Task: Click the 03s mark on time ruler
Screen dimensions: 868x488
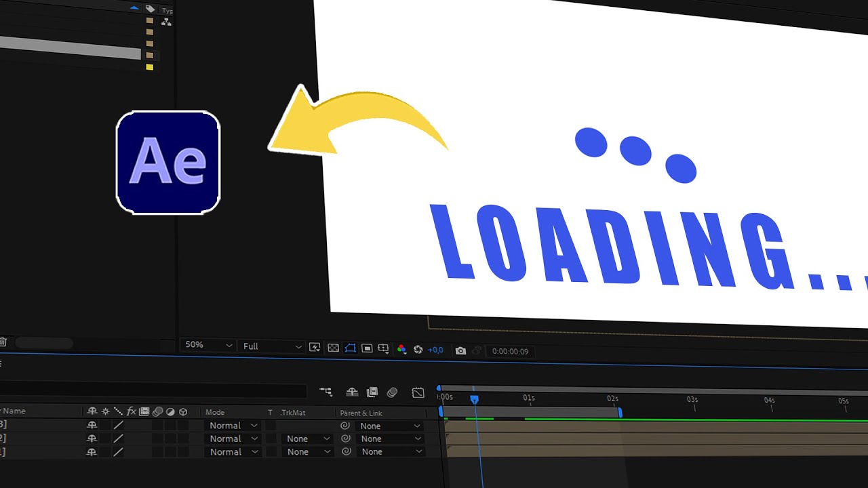Action: coord(692,400)
